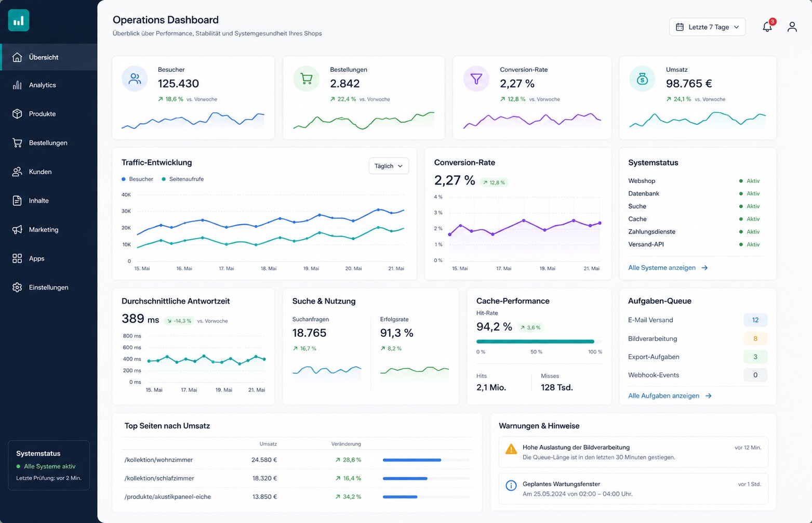Click the Kunden people icon in sidebar
Image resolution: width=812 pixels, height=523 pixels.
17,172
